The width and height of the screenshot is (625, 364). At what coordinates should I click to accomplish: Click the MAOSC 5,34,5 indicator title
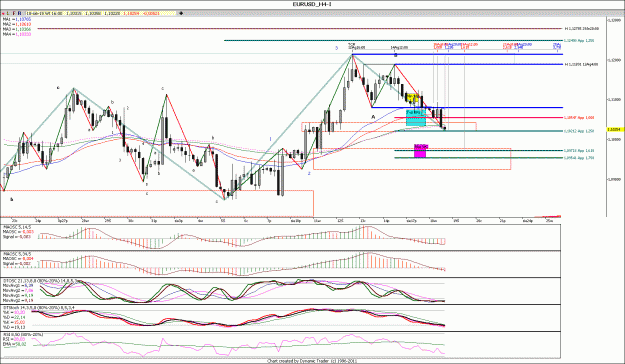coord(17,254)
